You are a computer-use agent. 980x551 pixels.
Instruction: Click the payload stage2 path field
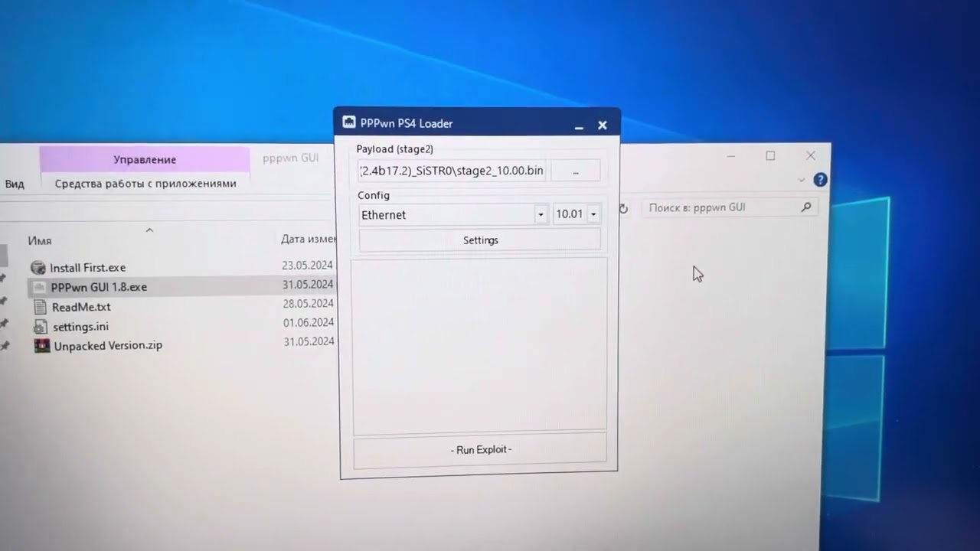[452, 171]
